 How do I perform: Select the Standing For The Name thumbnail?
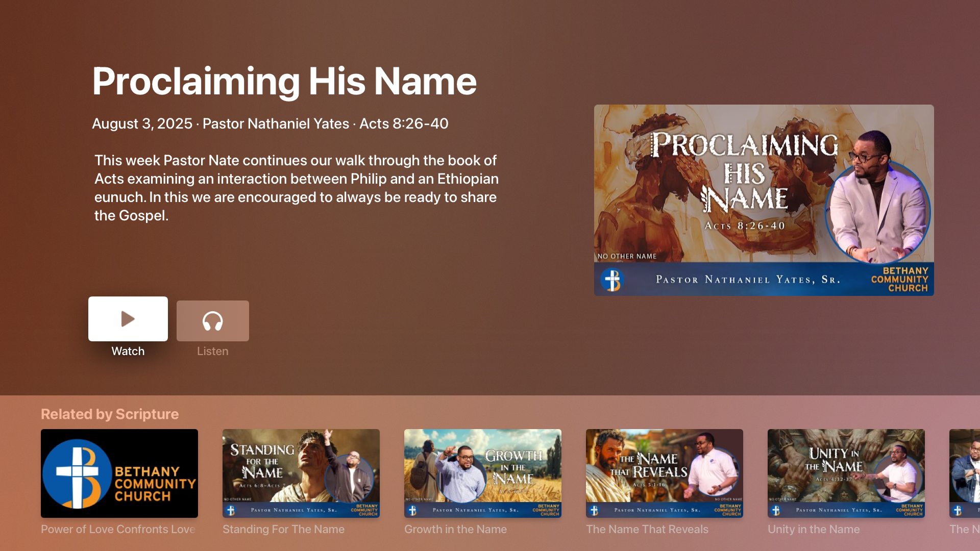click(301, 473)
